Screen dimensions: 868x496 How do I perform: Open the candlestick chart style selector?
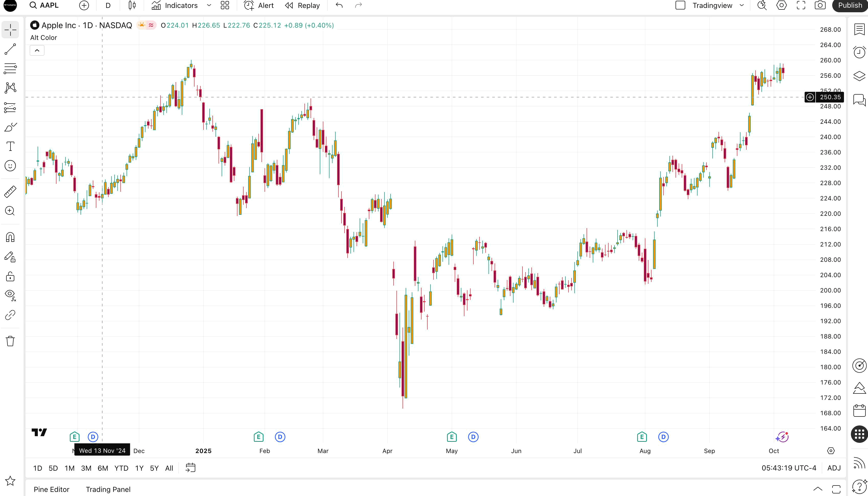coord(132,5)
